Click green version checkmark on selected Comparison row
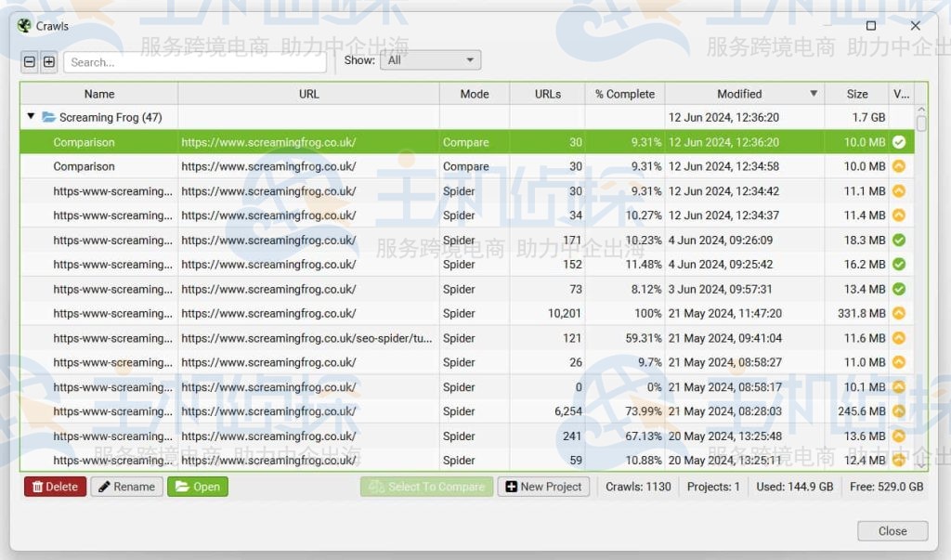Viewport: 951px width, 560px height. [898, 142]
